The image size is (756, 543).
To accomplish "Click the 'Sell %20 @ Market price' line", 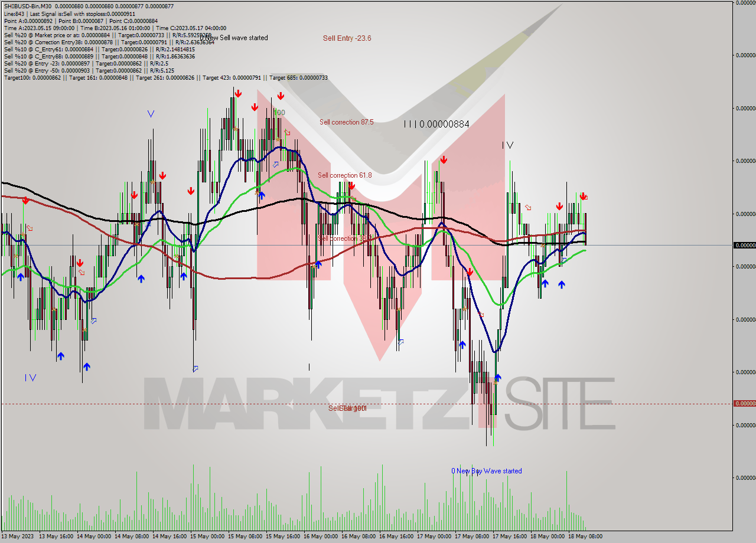I will (x=107, y=35).
